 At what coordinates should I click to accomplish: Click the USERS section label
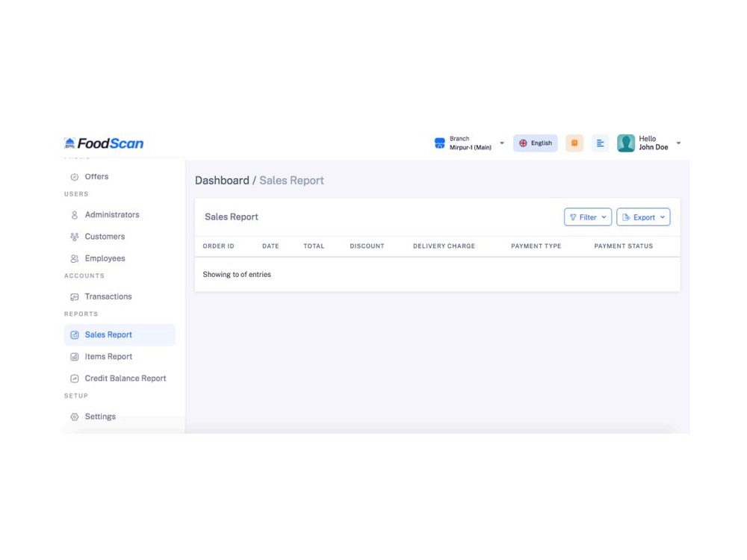(x=76, y=194)
